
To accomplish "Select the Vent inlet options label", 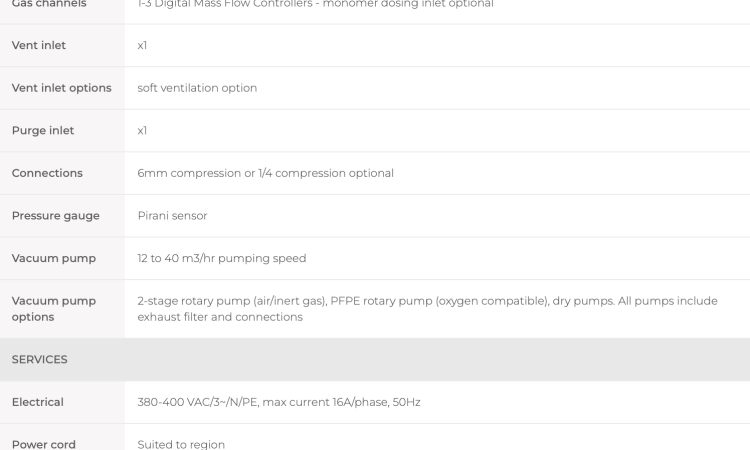I will [x=62, y=88].
